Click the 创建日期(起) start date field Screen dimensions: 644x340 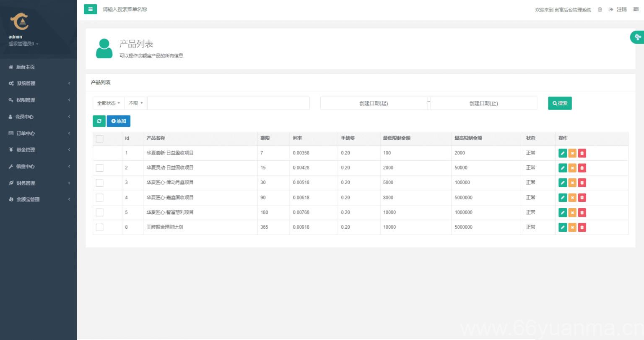coord(374,103)
